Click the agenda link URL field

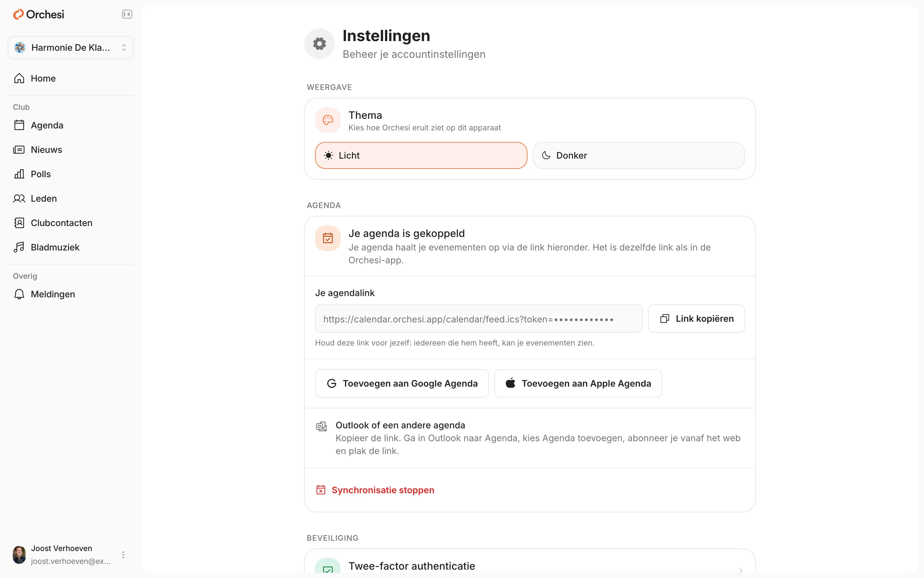(x=479, y=319)
